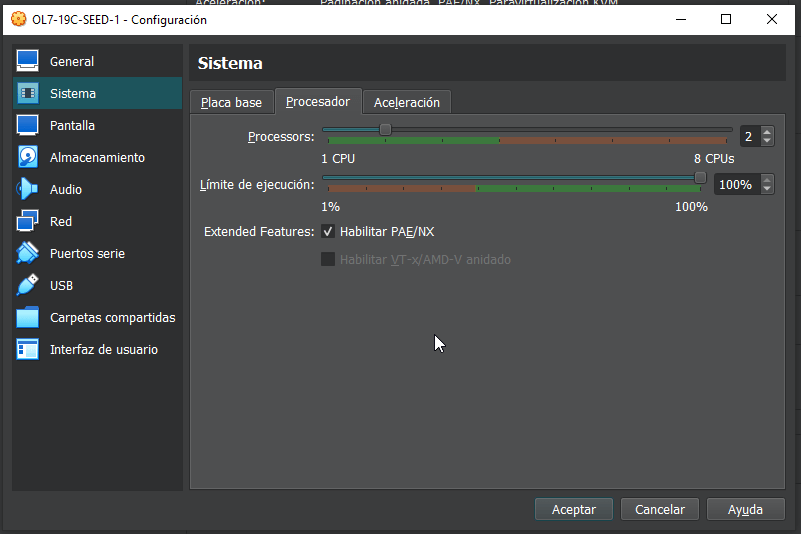
Task: Switch to the Placa base tab
Action: click(231, 102)
